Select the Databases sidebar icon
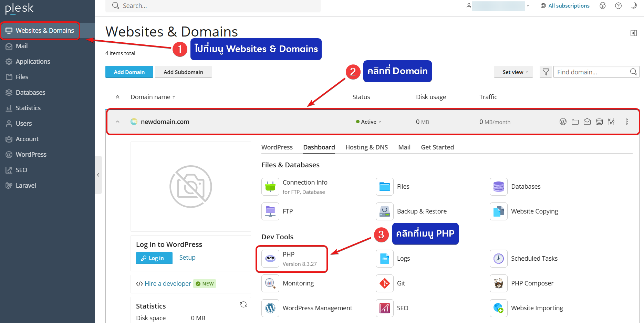Image resolution: width=644 pixels, height=323 pixels. point(9,92)
